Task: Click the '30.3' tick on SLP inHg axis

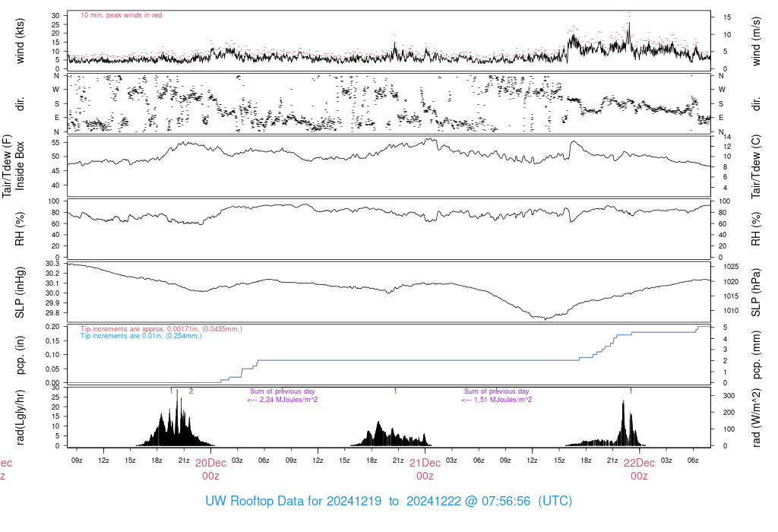Action: [x=52, y=264]
